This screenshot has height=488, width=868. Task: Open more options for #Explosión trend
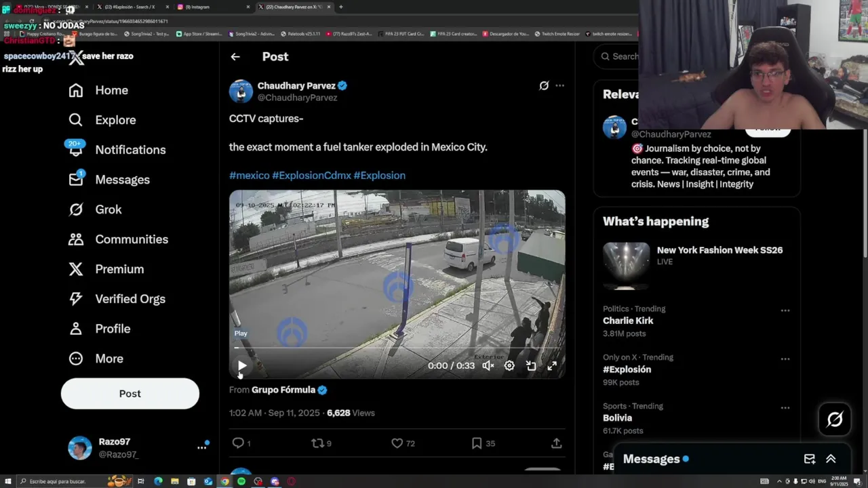point(785,359)
